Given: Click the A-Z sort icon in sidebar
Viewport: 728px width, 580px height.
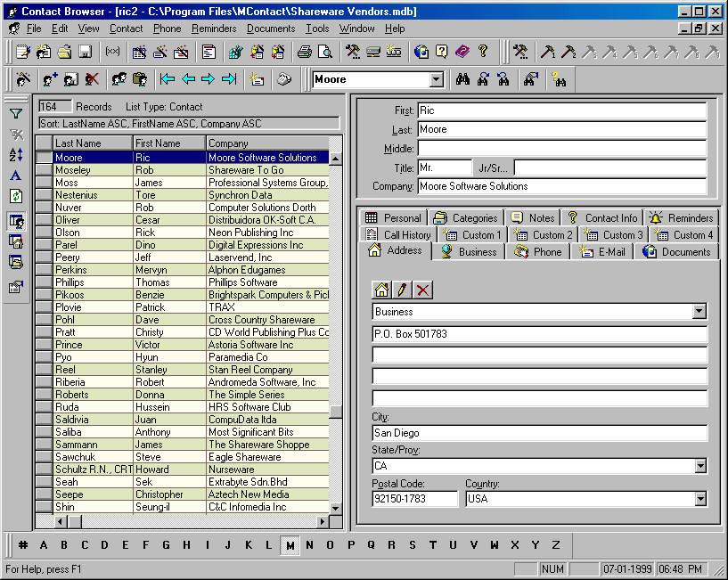Looking at the screenshot, I should 16,155.
